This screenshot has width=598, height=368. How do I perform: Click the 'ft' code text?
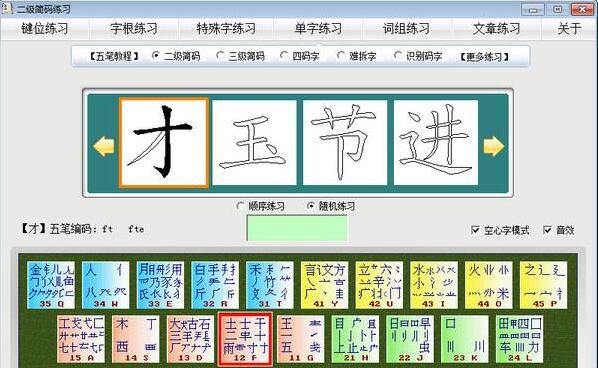tap(108, 229)
